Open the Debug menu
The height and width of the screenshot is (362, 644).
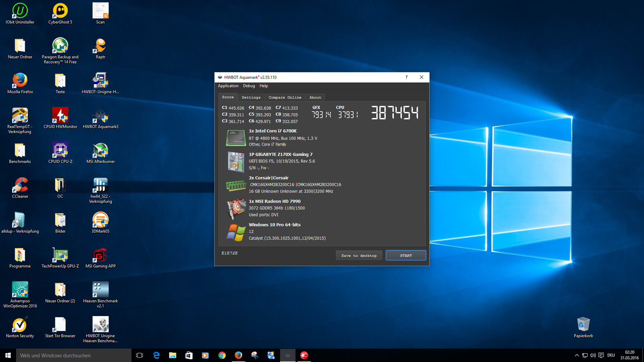pyautogui.click(x=249, y=86)
